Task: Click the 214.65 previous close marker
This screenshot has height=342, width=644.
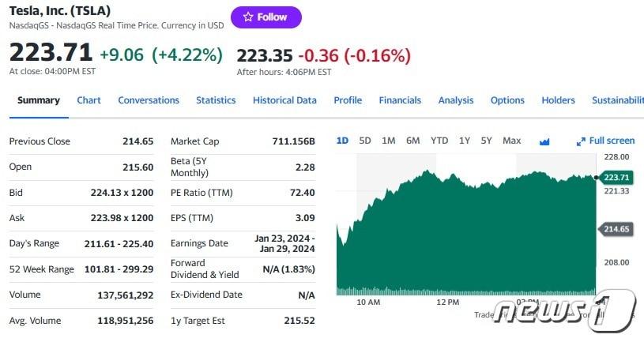Action: click(x=616, y=229)
